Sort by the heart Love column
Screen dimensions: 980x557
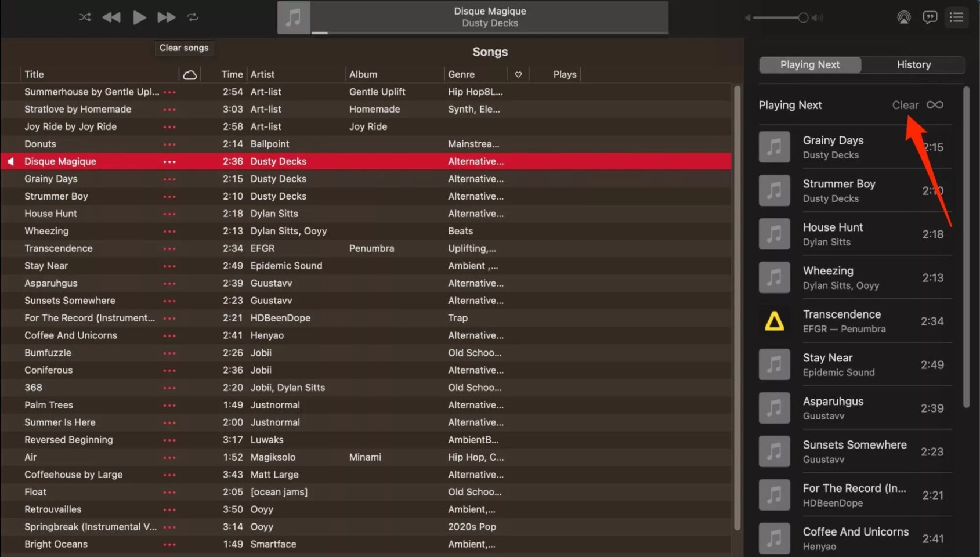[x=518, y=74]
